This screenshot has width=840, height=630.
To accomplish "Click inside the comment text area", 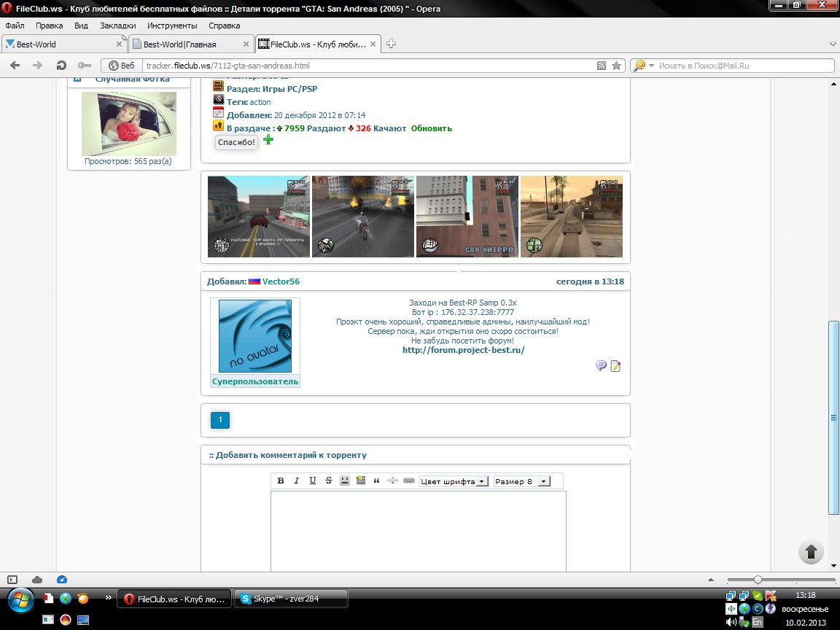I will pyautogui.click(x=419, y=531).
